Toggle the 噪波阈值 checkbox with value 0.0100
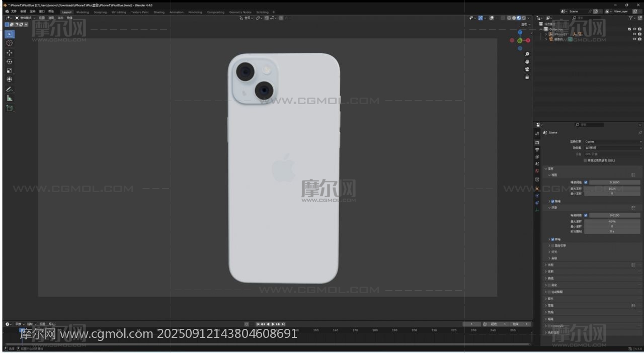 tap(586, 215)
